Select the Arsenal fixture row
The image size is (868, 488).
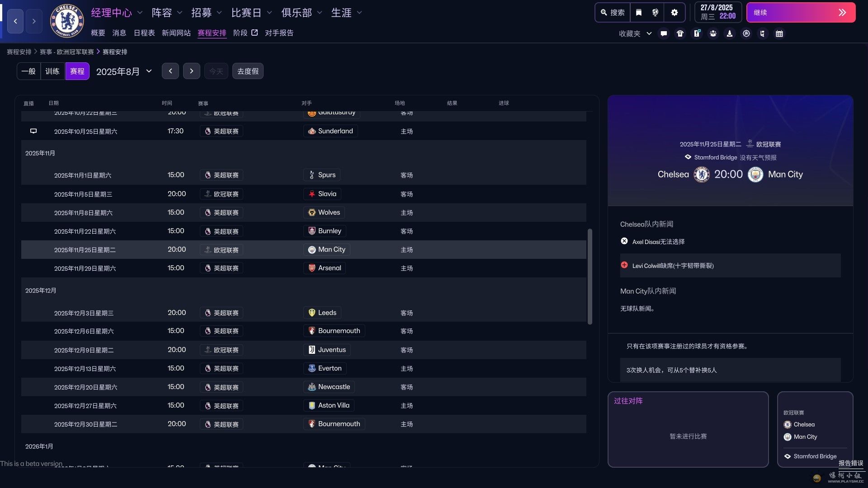(303, 268)
